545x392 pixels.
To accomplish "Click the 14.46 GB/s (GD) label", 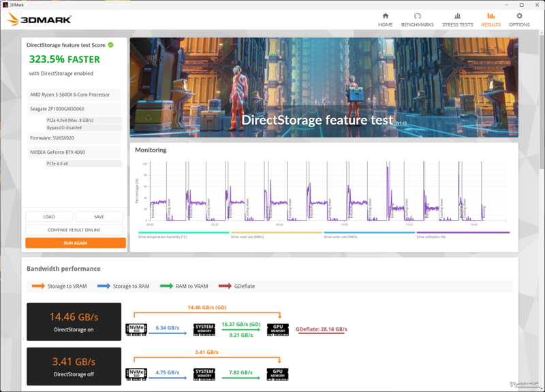I will tap(207, 308).
